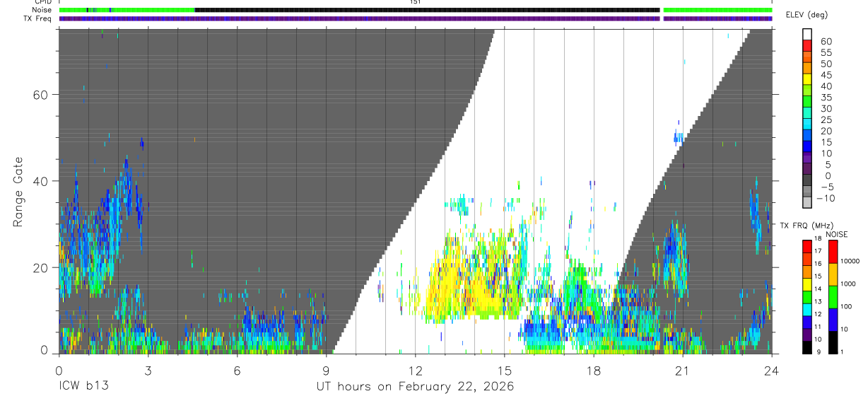The height and width of the screenshot is (401, 868).
Task: Click the '24' tick on the UT hours axis
Action: (772, 370)
